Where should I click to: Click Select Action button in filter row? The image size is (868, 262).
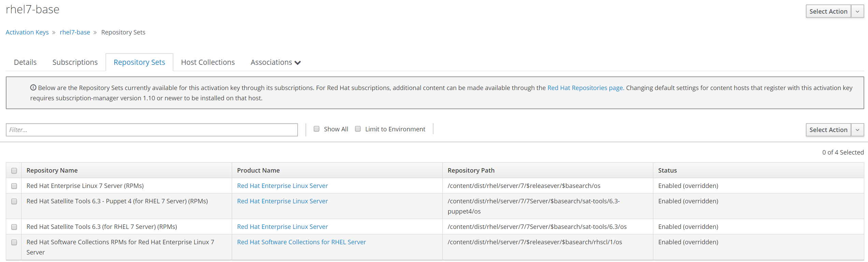[x=828, y=130]
